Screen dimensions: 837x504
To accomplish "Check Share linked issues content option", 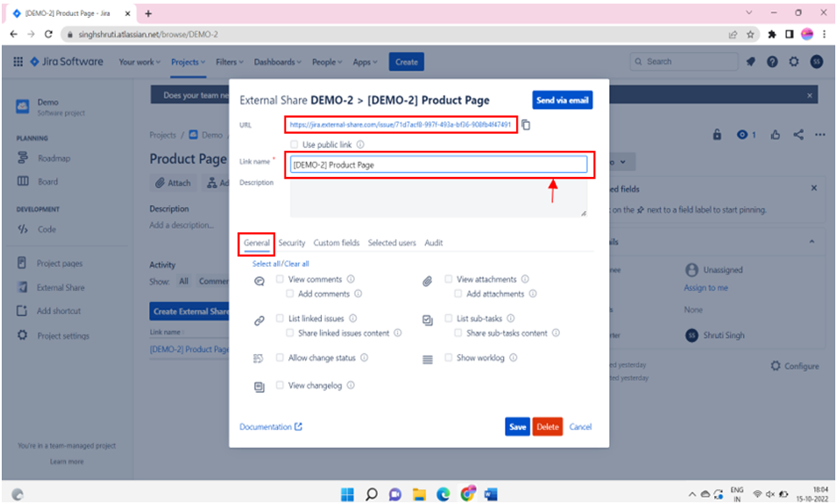I will pos(290,333).
